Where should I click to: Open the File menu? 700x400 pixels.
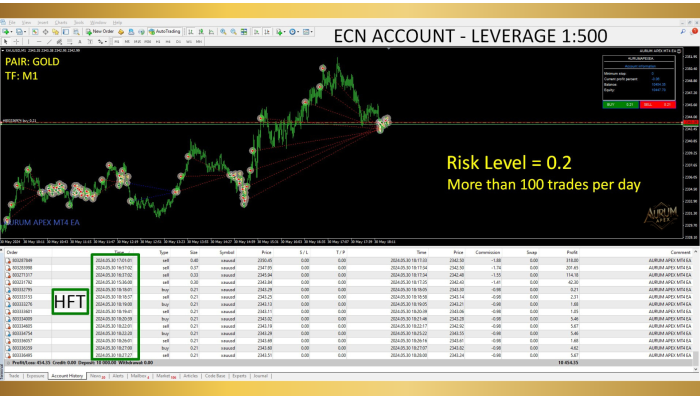(11, 22)
